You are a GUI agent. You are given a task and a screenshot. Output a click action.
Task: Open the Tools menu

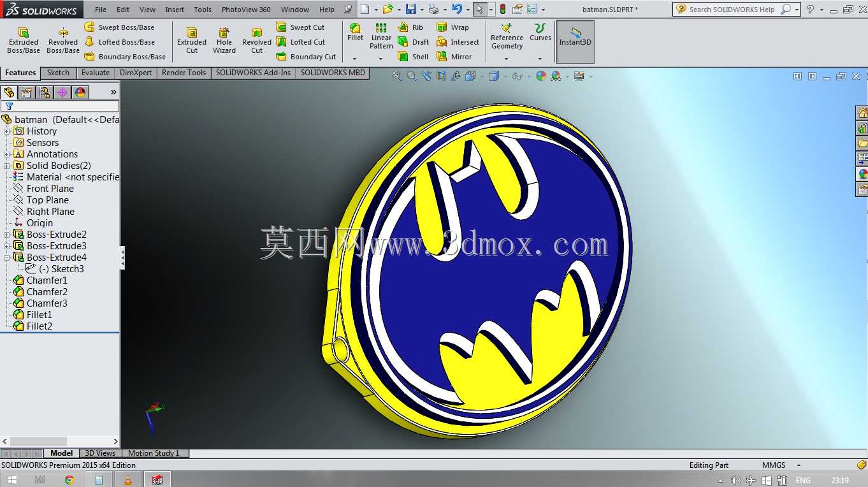tap(203, 10)
